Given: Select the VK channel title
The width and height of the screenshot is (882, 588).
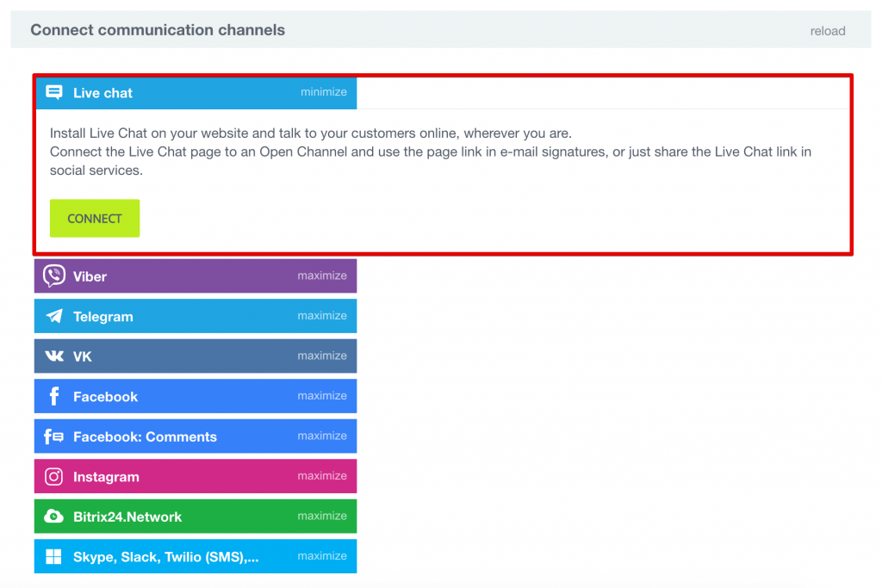Looking at the screenshot, I should pyautogui.click(x=82, y=356).
